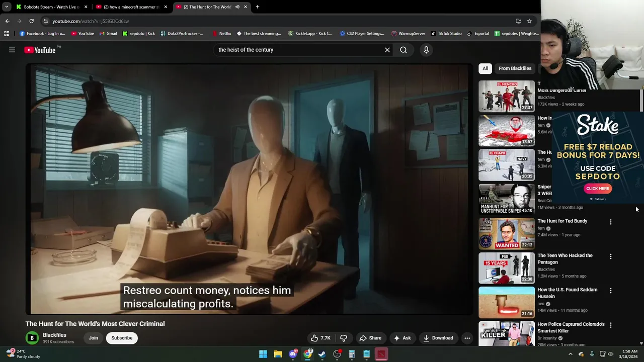Screen dimensions: 644x362
Task: Open the Windows Start menu
Action: tap(263, 354)
